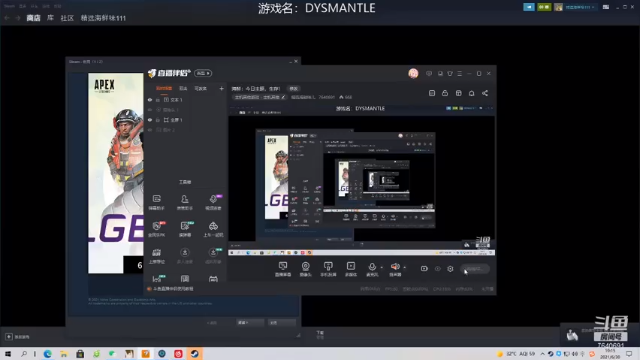Image resolution: width=640 pixels, height=360 pixels.
Task: Add a multimedia source in bottom toolbar
Action: (x=351, y=269)
